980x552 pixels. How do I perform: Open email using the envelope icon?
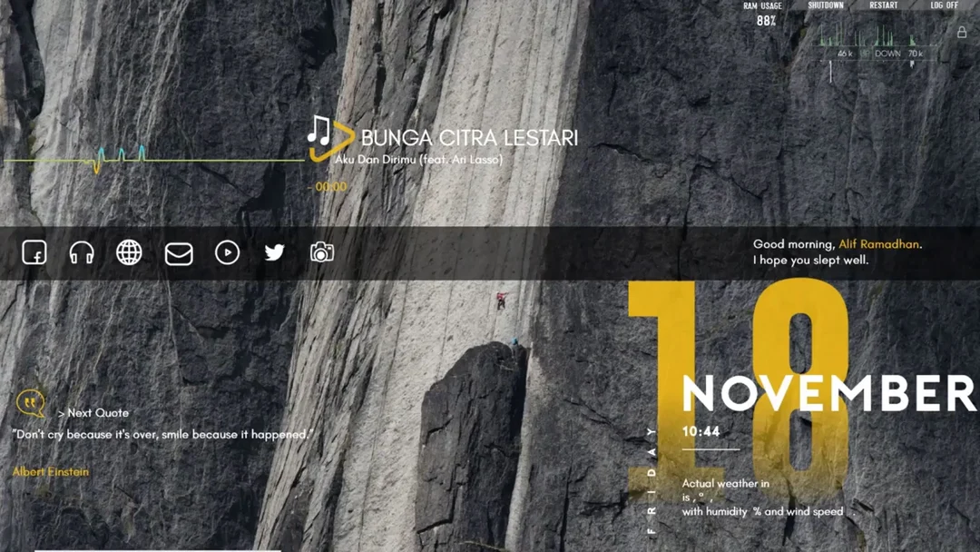(178, 255)
